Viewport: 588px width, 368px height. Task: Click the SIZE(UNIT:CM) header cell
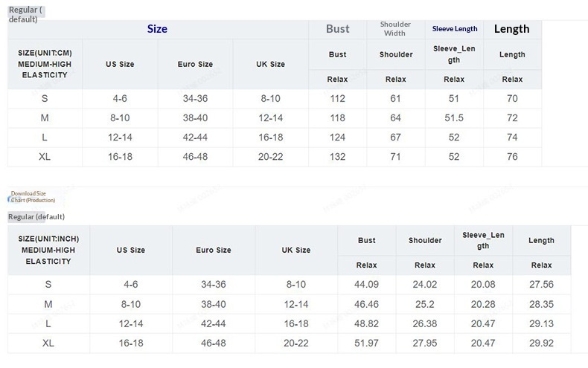[x=45, y=64]
